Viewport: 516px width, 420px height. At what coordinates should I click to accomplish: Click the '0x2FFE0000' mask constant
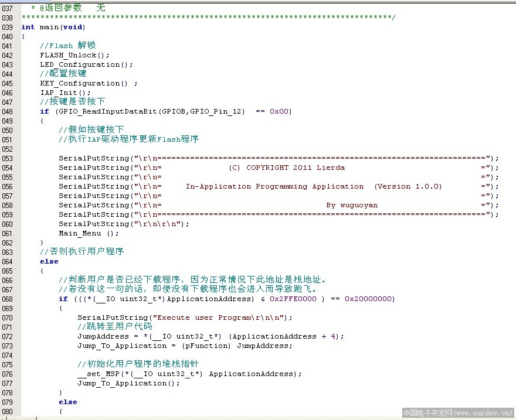(x=293, y=299)
